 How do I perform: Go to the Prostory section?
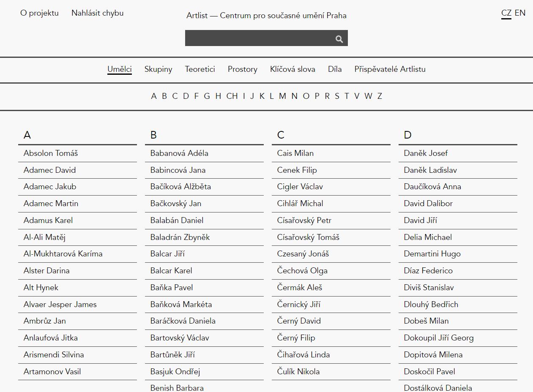pos(242,69)
